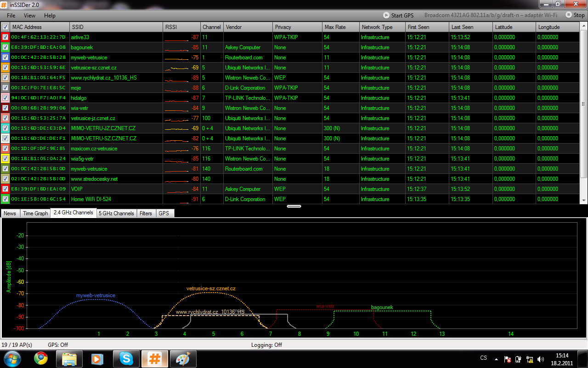This screenshot has width=588, height=368.
Task: Toggle the select-all checkbox in table header
Action: [x=5, y=27]
